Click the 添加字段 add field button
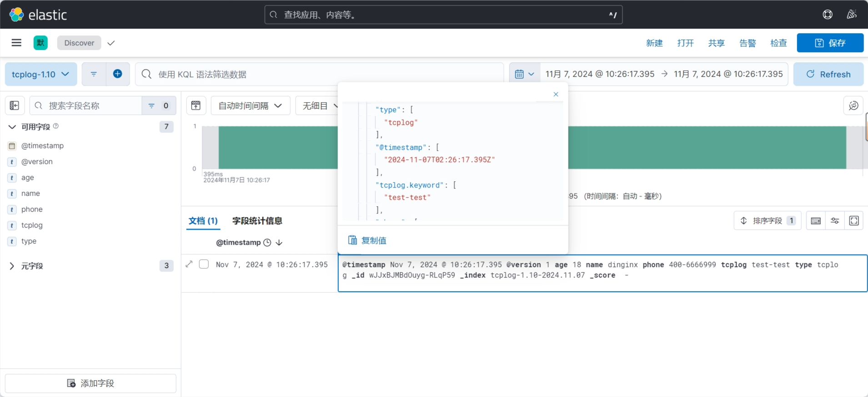Image resolution: width=868 pixels, height=397 pixels. point(90,383)
